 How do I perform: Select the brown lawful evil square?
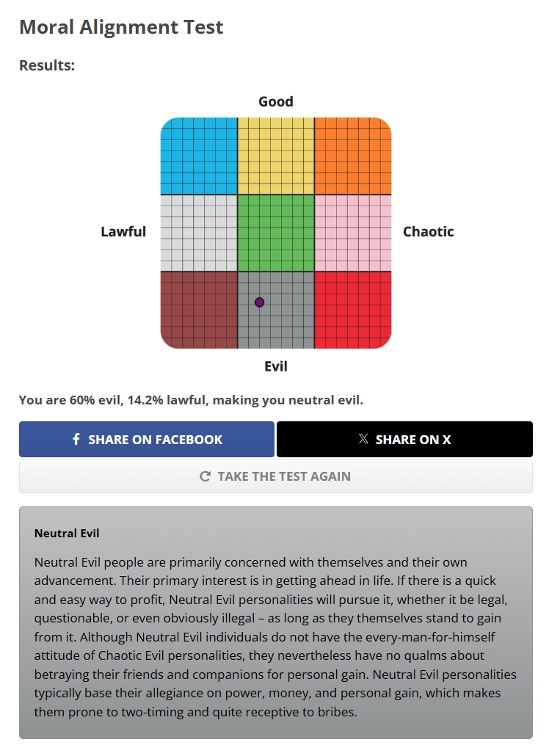(x=199, y=310)
